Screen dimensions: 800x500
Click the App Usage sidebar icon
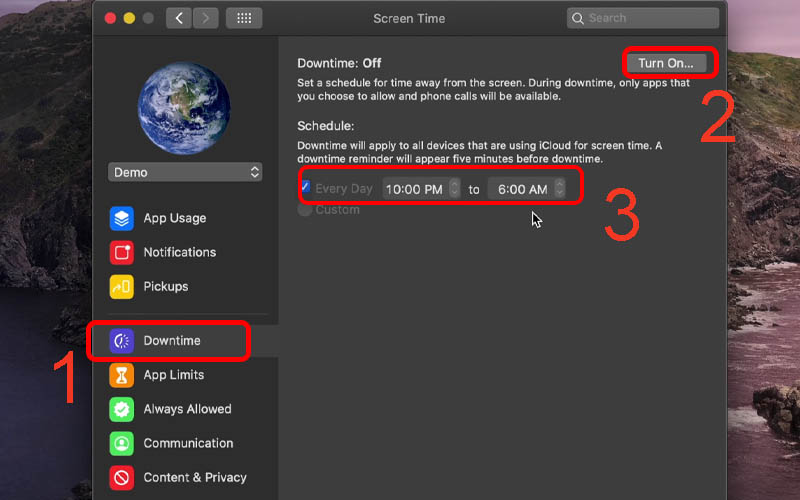121,218
